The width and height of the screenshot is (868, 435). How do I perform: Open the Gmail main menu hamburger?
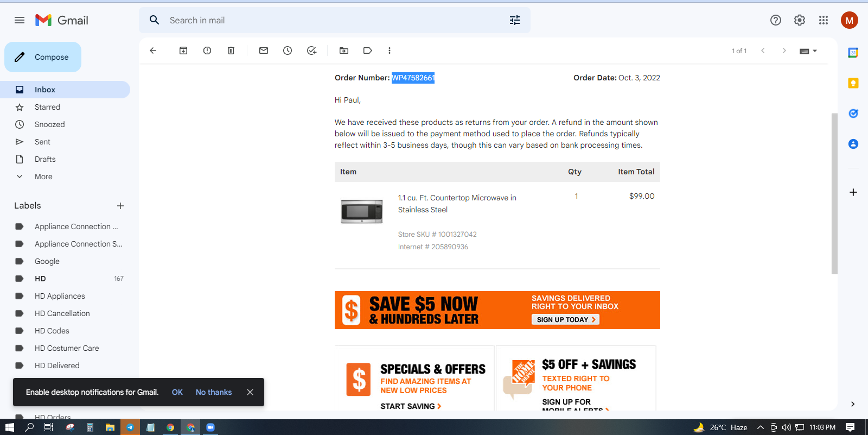(x=20, y=20)
